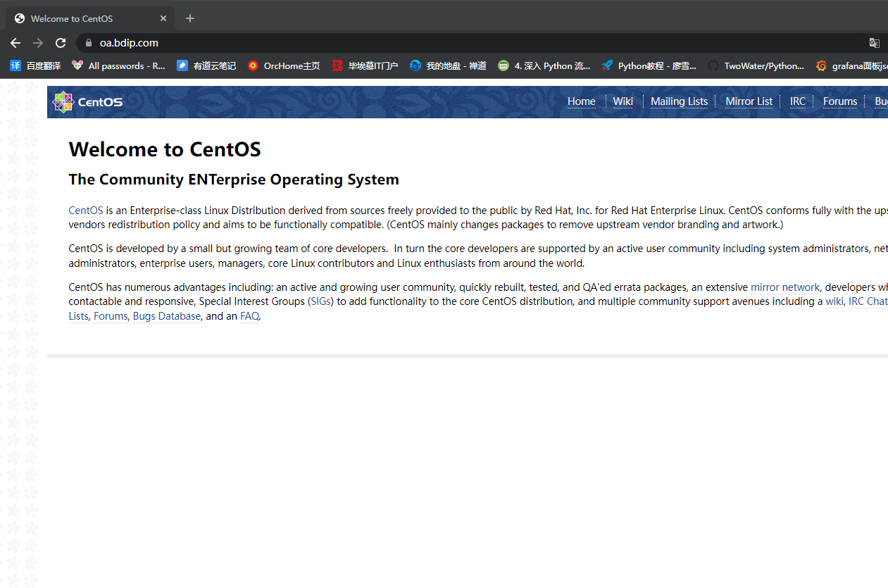The width and height of the screenshot is (888, 588).
Task: Follow the SIGs link in the paragraph
Action: (321, 301)
